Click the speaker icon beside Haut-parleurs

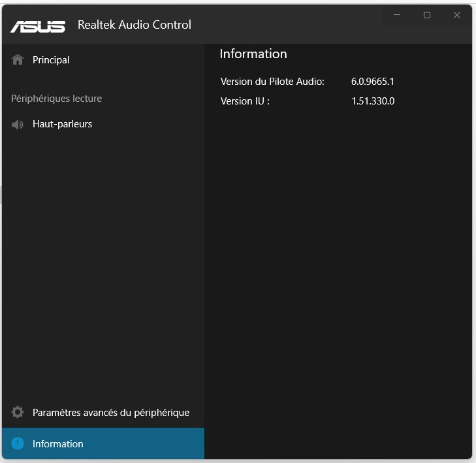(x=18, y=124)
